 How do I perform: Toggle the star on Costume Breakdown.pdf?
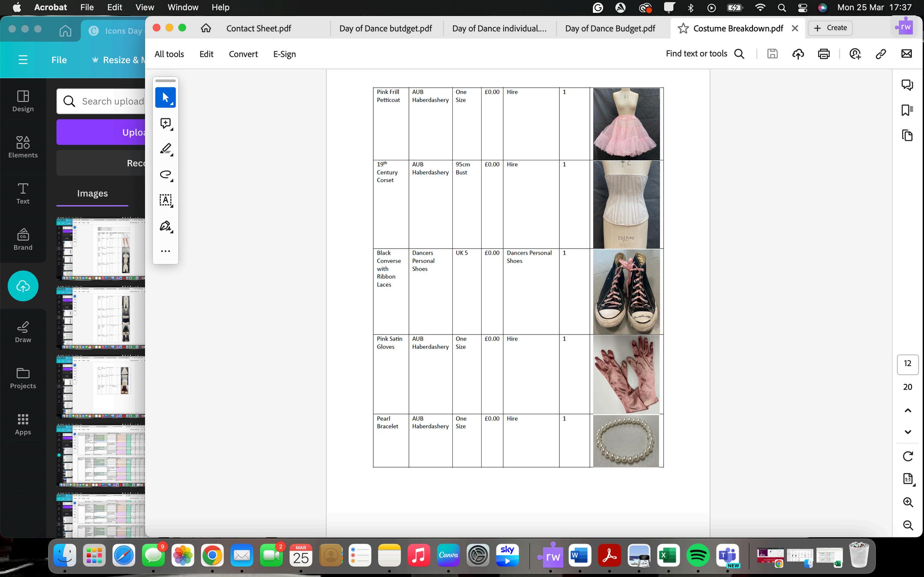pos(683,28)
